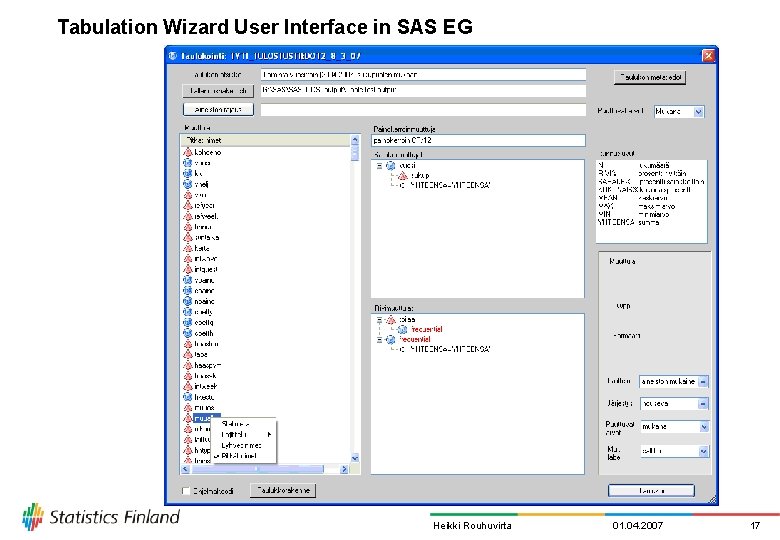Click the dialog's title bar icon
Screen dimensions: 780x540
173,56
